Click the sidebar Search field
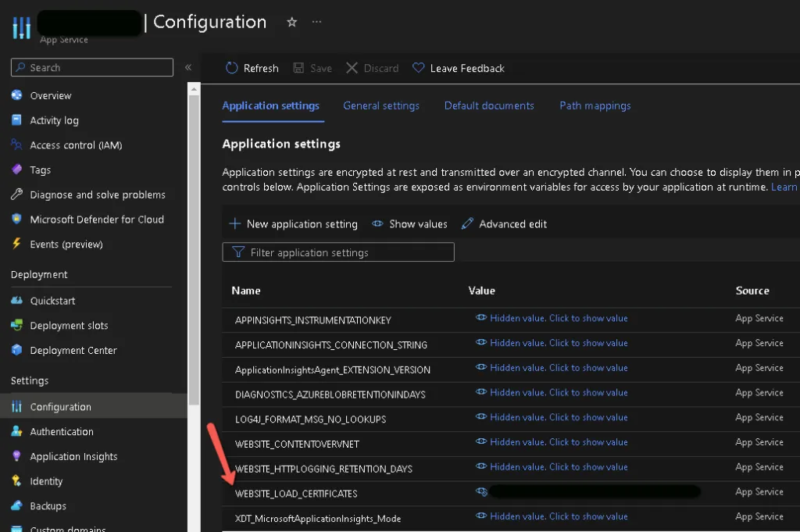Image resolution: width=800 pixels, height=532 pixels. coord(92,67)
